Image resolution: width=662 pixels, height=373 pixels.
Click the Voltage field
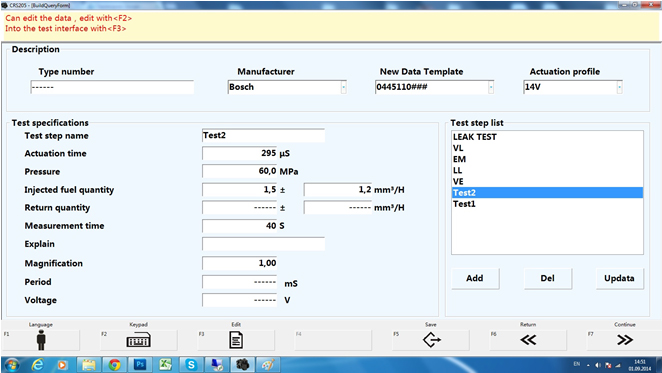pos(239,300)
